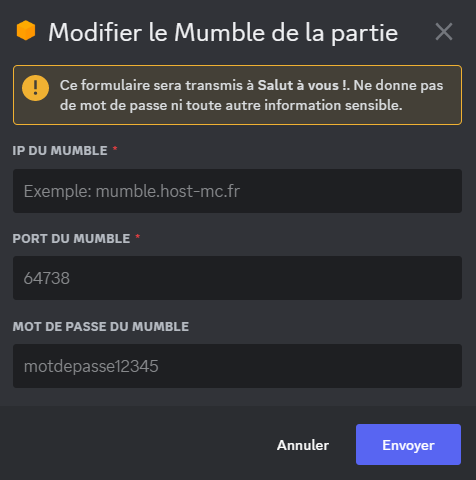Click the PORT DU MUMBLE label

coord(71,239)
